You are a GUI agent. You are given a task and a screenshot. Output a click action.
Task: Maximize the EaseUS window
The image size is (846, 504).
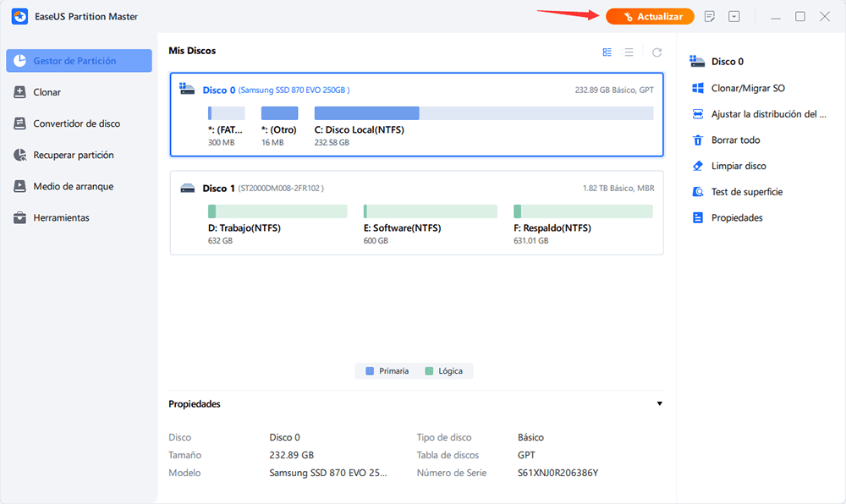click(800, 17)
